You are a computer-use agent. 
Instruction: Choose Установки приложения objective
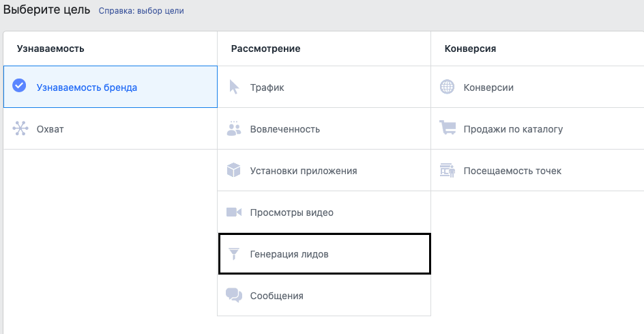324,170
